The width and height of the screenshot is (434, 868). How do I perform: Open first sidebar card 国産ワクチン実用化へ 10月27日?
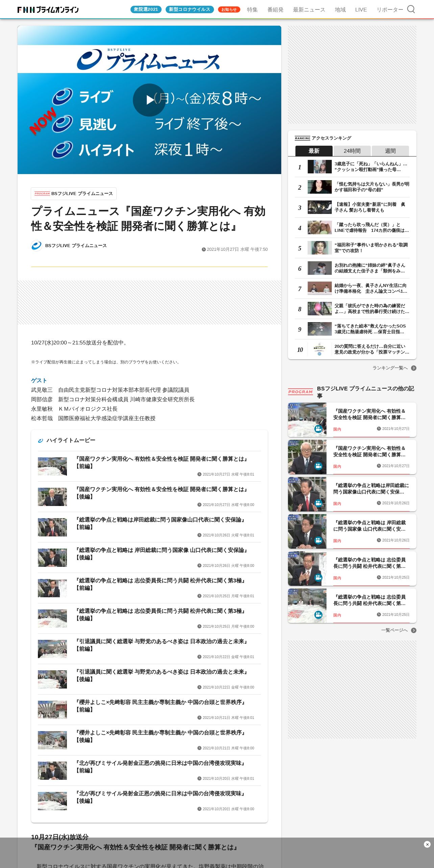coord(352,420)
